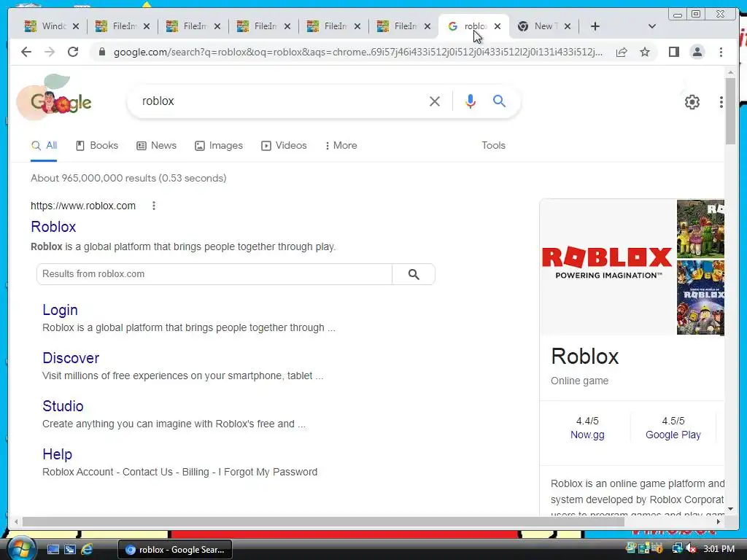Open the Roblox main result link
The height and width of the screenshot is (560, 747).
(53, 227)
